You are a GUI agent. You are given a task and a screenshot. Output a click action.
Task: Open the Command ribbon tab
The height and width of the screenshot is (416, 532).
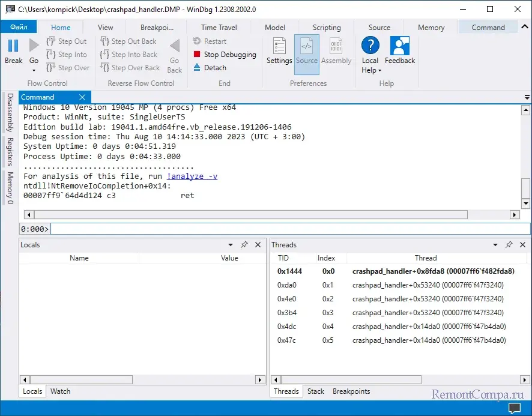click(x=488, y=28)
